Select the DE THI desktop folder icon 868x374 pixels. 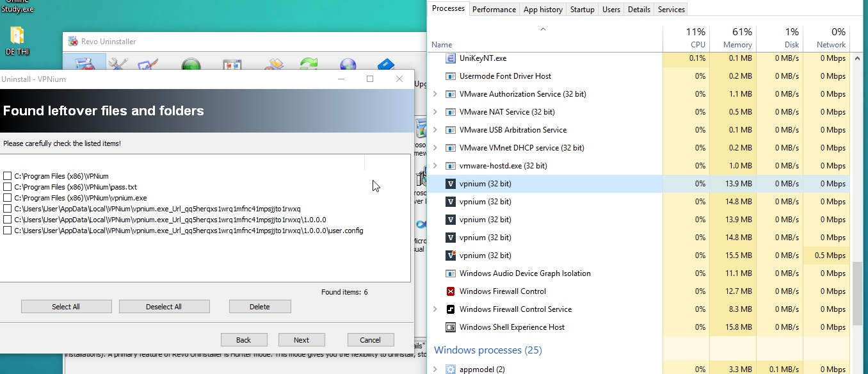coord(17,36)
